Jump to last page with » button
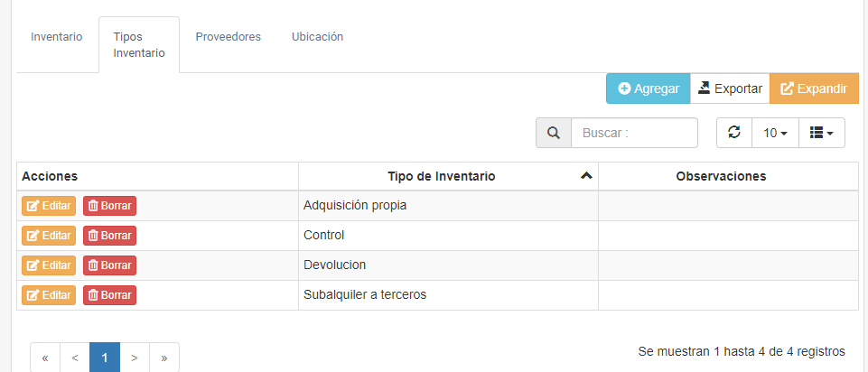Image resolution: width=868 pixels, height=372 pixels. [164, 358]
